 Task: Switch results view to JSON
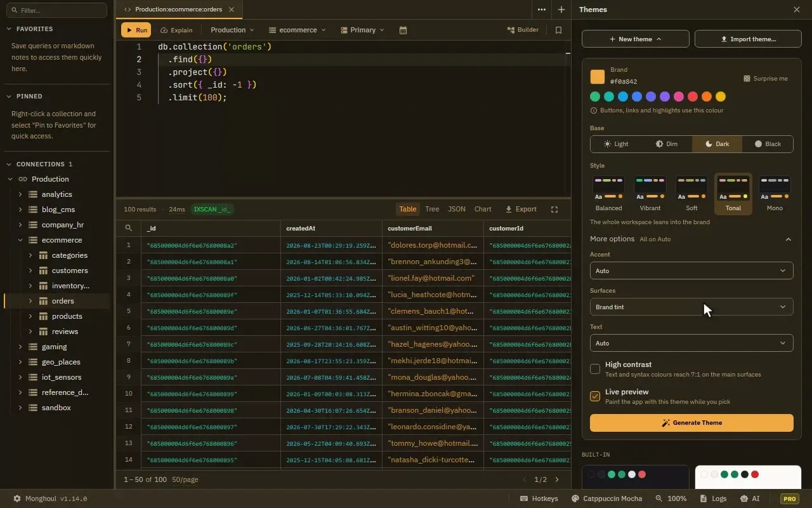pos(457,210)
